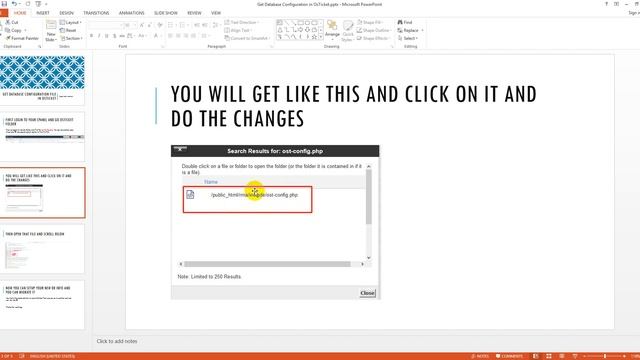Expand the shapes gallery More arrow
Viewport: 640px width, 360px height.
click(x=321, y=37)
